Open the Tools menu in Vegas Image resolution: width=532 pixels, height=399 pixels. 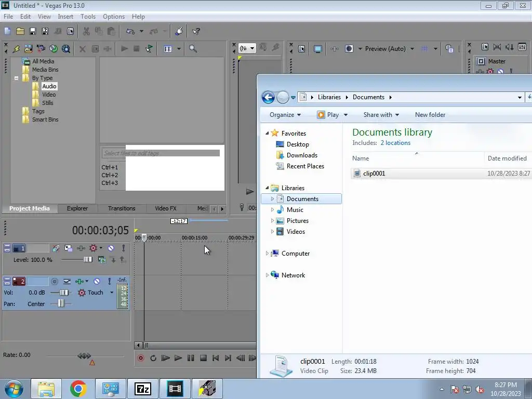[x=88, y=16]
